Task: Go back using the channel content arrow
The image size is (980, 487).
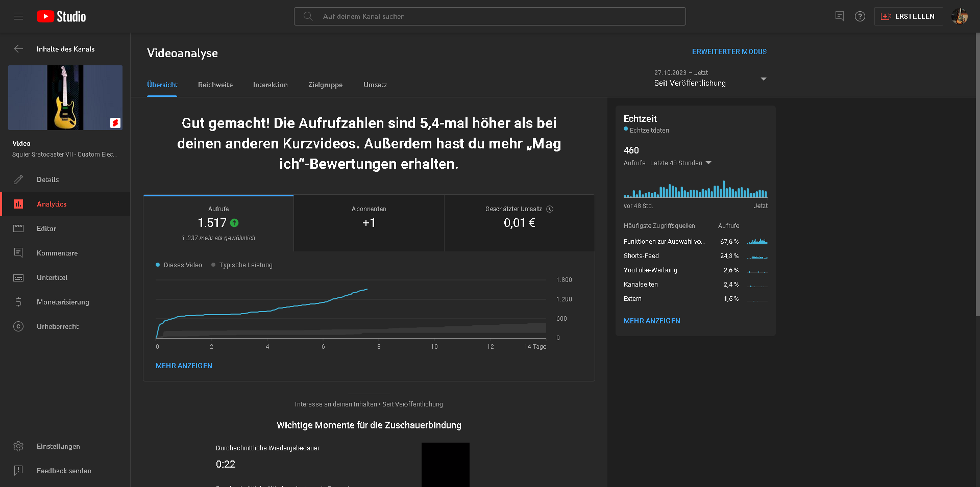Action: [x=18, y=49]
